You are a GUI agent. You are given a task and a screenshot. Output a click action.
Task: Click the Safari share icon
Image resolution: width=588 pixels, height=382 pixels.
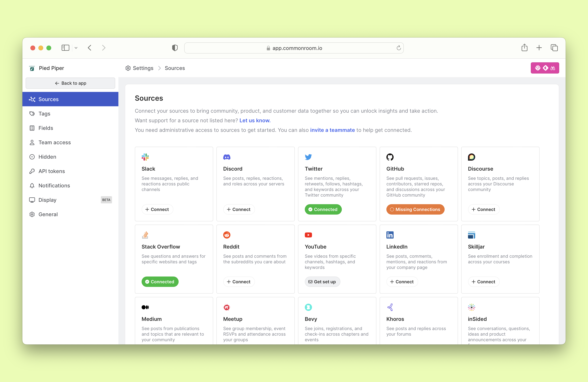coord(524,48)
